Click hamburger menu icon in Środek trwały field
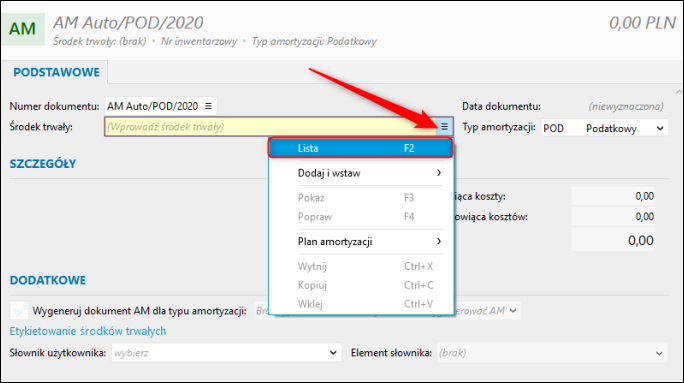This screenshot has height=383, width=684. coord(444,127)
